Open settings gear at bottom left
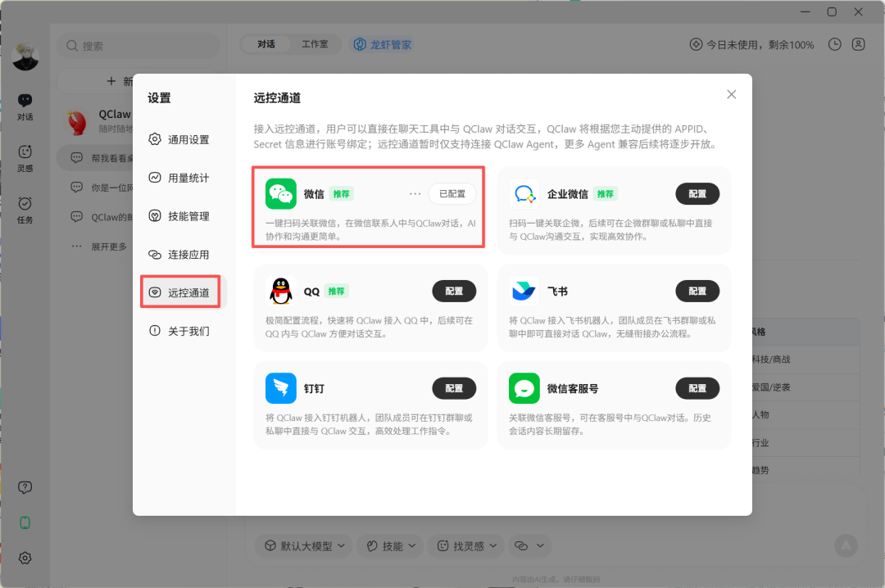Viewport: 885px width, 588px height. (25, 558)
